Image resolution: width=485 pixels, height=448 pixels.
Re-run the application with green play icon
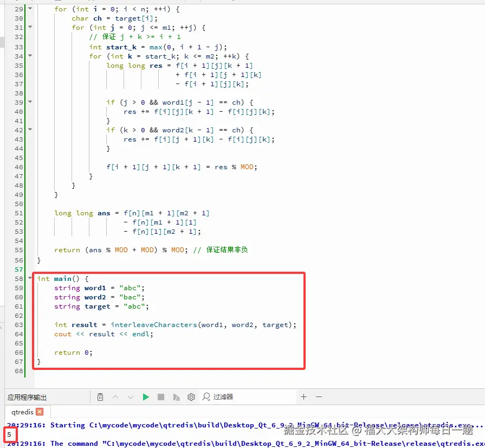point(146,397)
